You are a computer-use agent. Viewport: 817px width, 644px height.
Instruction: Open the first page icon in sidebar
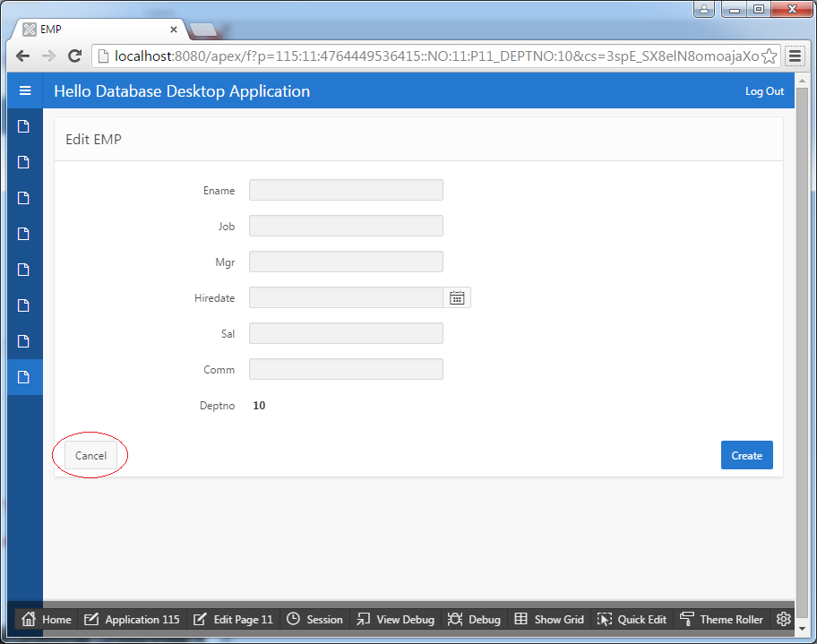(x=24, y=126)
